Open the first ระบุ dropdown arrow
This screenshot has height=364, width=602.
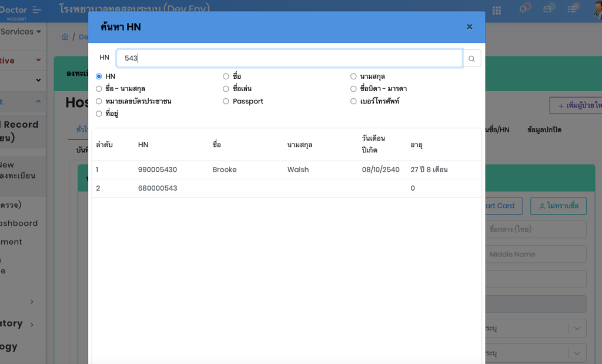577,328
